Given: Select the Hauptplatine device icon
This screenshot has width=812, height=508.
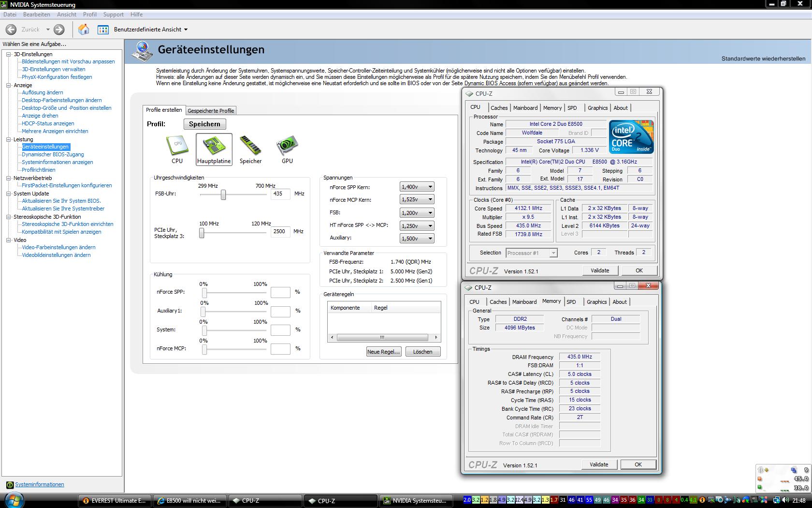Looking at the screenshot, I should coord(214,149).
